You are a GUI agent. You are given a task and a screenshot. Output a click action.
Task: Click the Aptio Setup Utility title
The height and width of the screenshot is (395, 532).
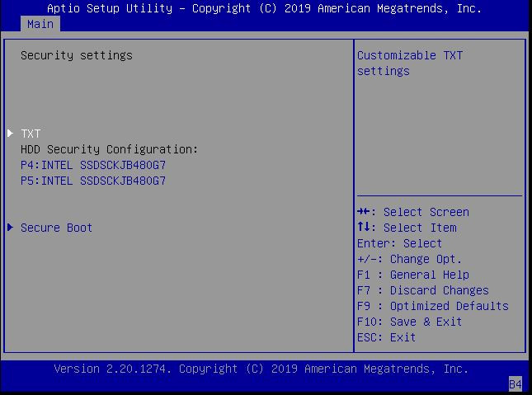(x=264, y=8)
